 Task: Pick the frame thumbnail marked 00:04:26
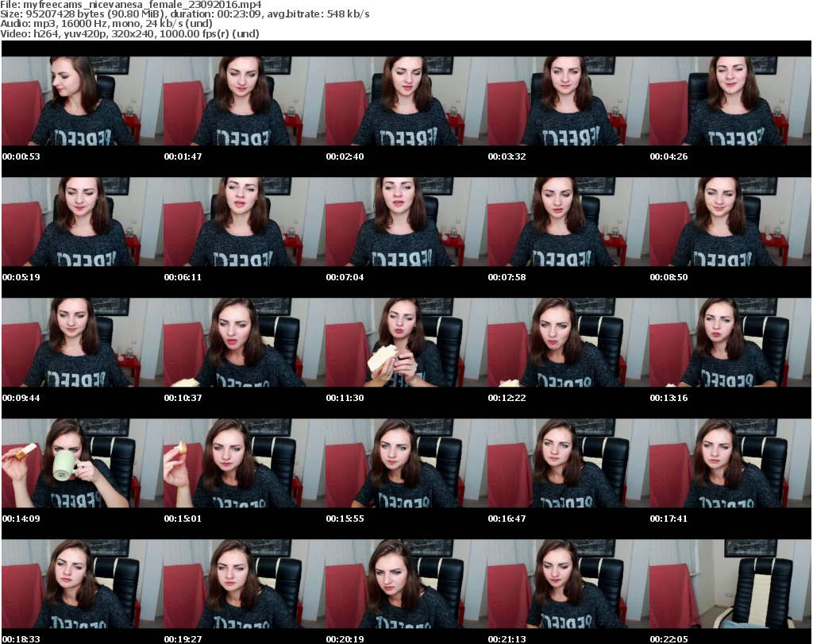click(730, 101)
